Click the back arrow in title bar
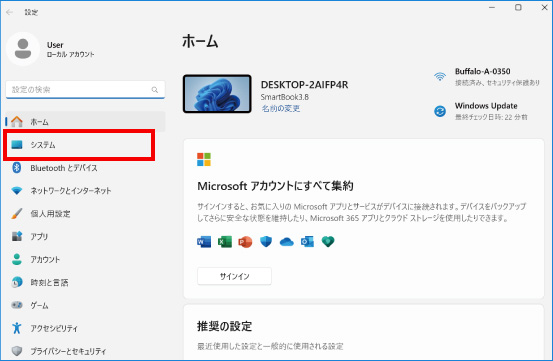The width and height of the screenshot is (553, 361). [10, 12]
